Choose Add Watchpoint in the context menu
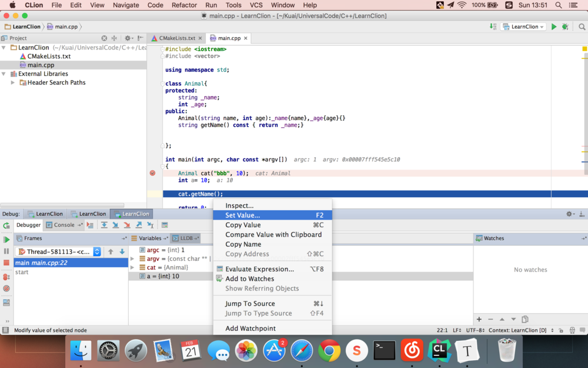Screen dimensions: 588x368 click(x=272, y=328)
